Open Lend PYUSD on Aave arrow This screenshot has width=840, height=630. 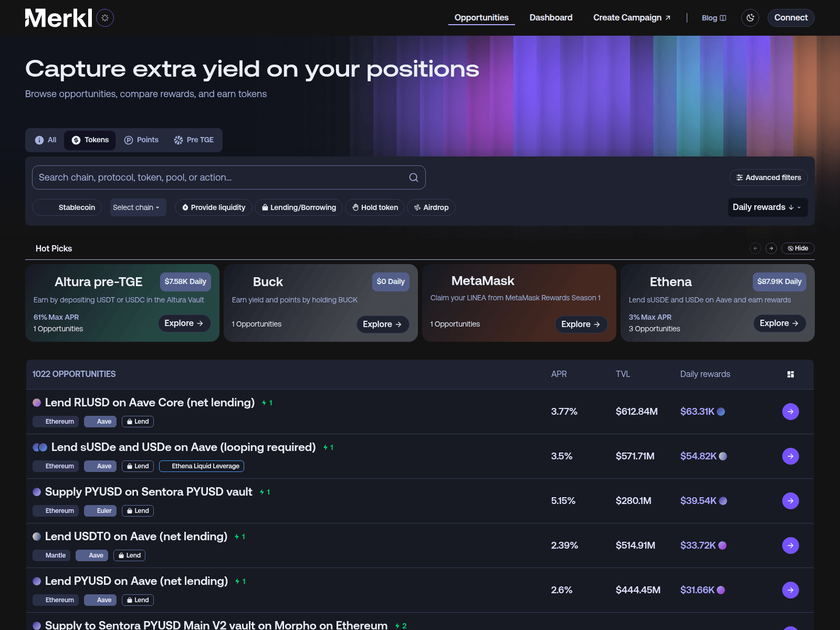(791, 590)
